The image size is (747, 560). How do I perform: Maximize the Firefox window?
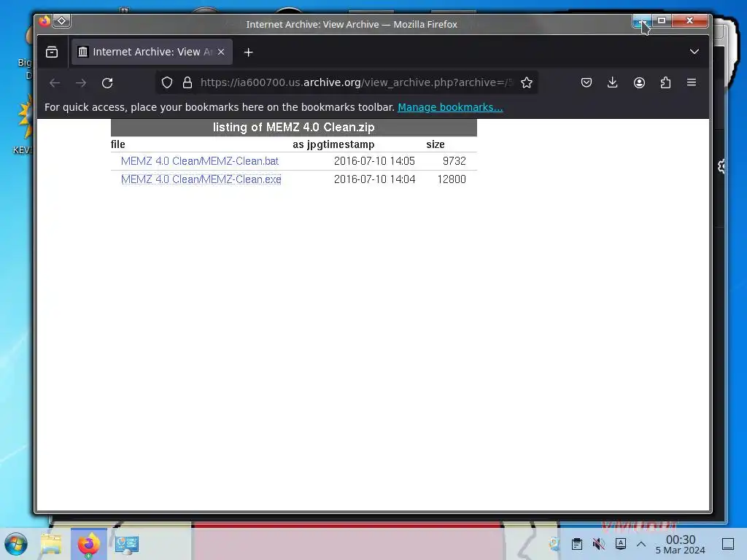tap(662, 20)
